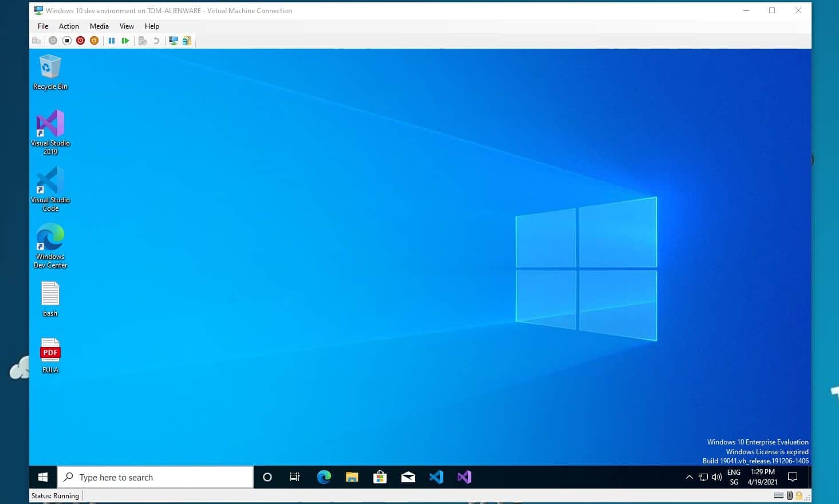
Task: Select the bash file on the desktop
Action: pyautogui.click(x=50, y=299)
